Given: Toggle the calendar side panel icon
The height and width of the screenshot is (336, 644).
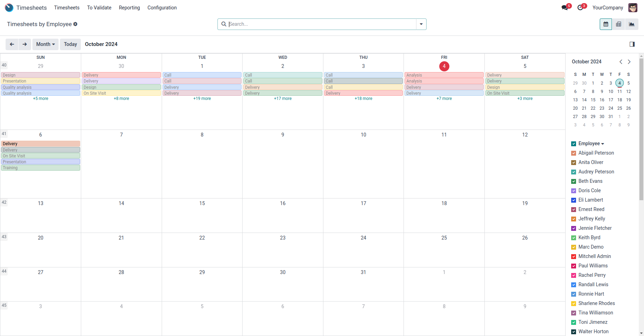Looking at the screenshot, I should pos(632,44).
